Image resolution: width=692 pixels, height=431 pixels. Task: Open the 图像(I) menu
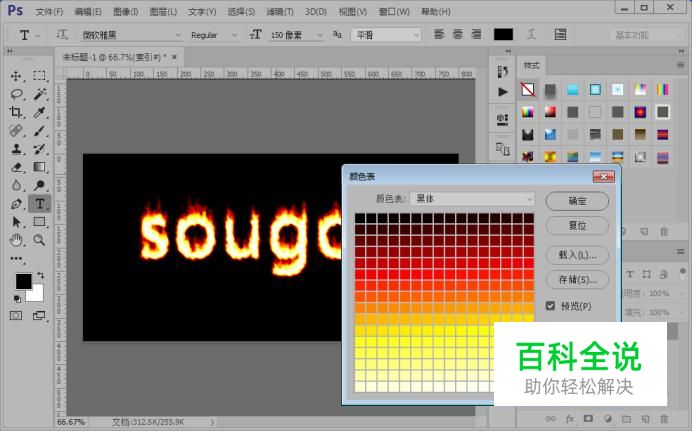pyautogui.click(x=126, y=12)
